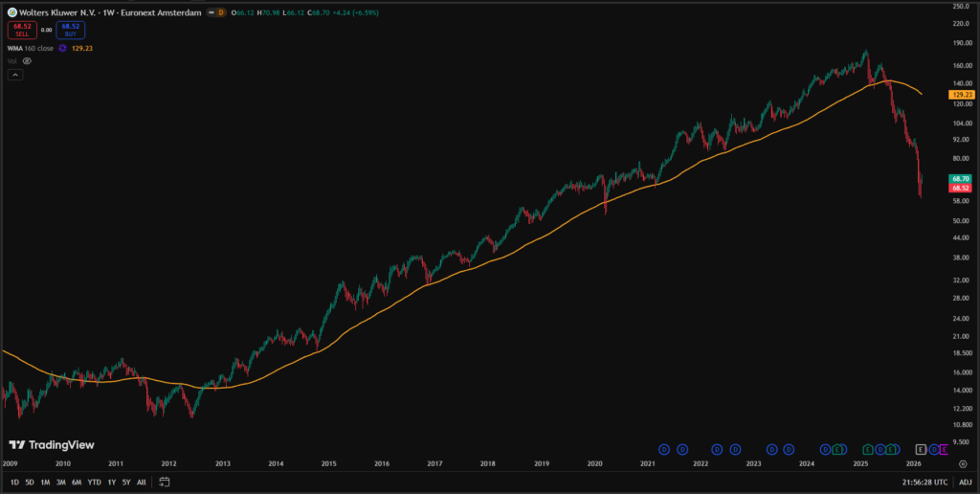Viewport: 980px width, 494px height.
Task: Open chart settings gear near the price axis
Action: click(x=962, y=462)
